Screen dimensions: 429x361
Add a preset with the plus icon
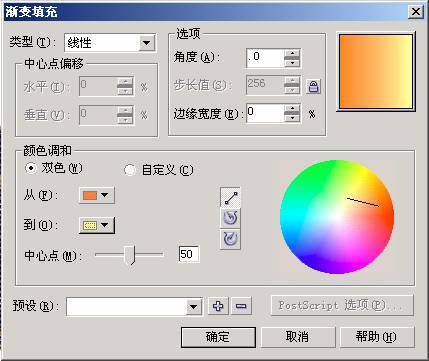(x=218, y=306)
